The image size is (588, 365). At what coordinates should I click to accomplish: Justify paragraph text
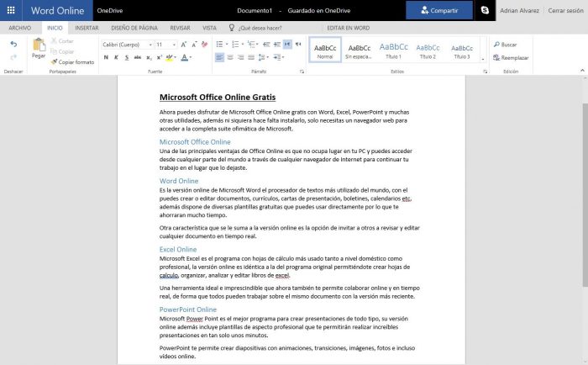pyautogui.click(x=251, y=57)
